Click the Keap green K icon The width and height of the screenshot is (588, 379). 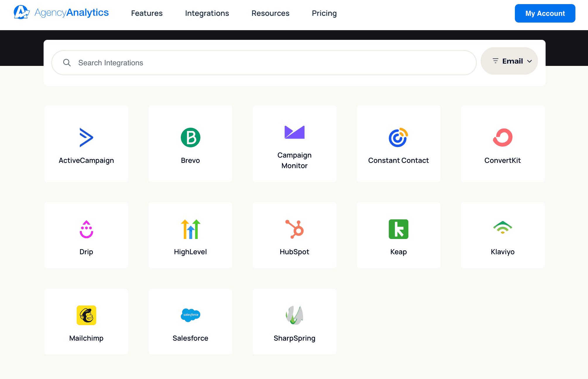[398, 229]
